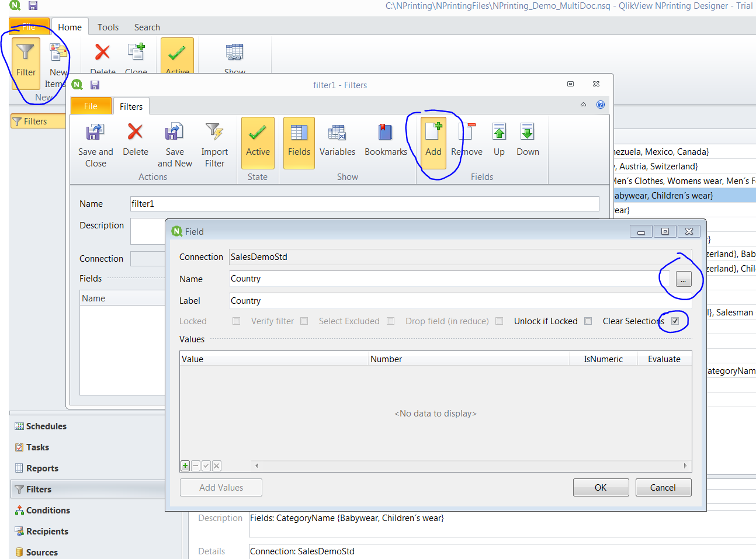This screenshot has height=559, width=756.
Task: Click the X cancel-edit button below Values grid
Action: (217, 466)
